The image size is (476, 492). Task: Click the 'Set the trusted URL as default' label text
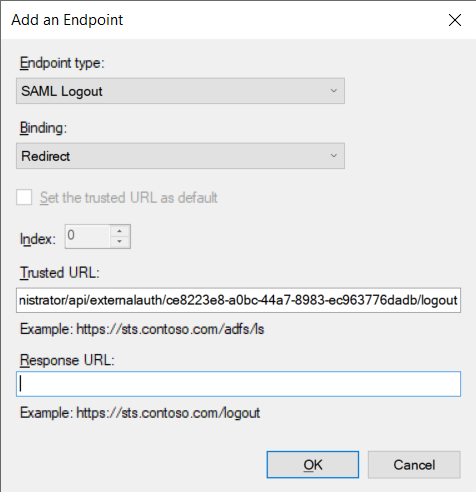(129, 198)
